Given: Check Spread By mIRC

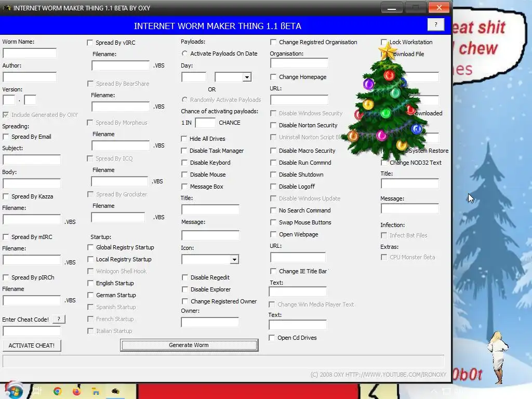Looking at the screenshot, I should coord(6,237).
